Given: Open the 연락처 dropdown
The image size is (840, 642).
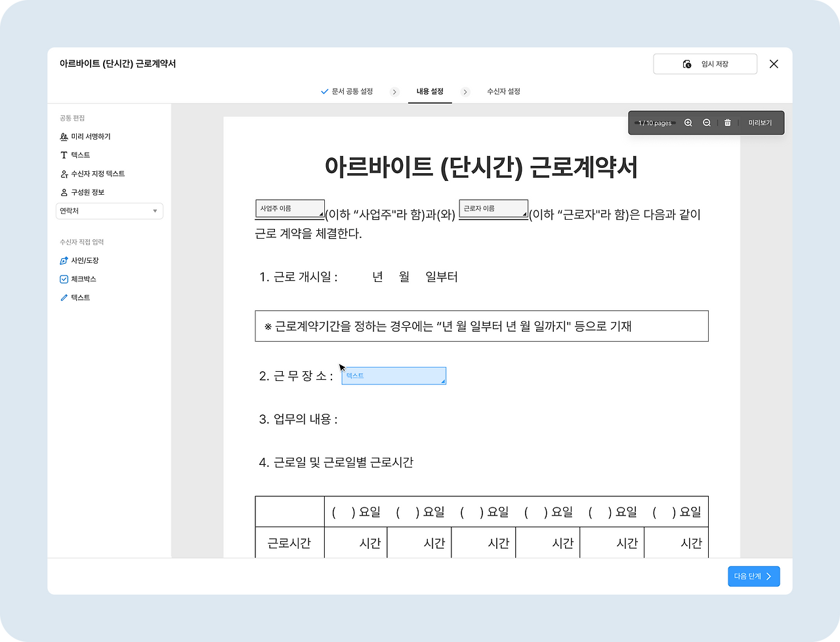Looking at the screenshot, I should [110, 211].
